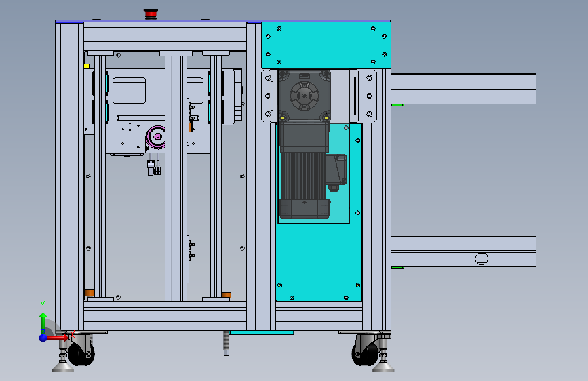Select the left motor mounting bracket
This screenshot has height=381, width=588.
click(270, 96)
